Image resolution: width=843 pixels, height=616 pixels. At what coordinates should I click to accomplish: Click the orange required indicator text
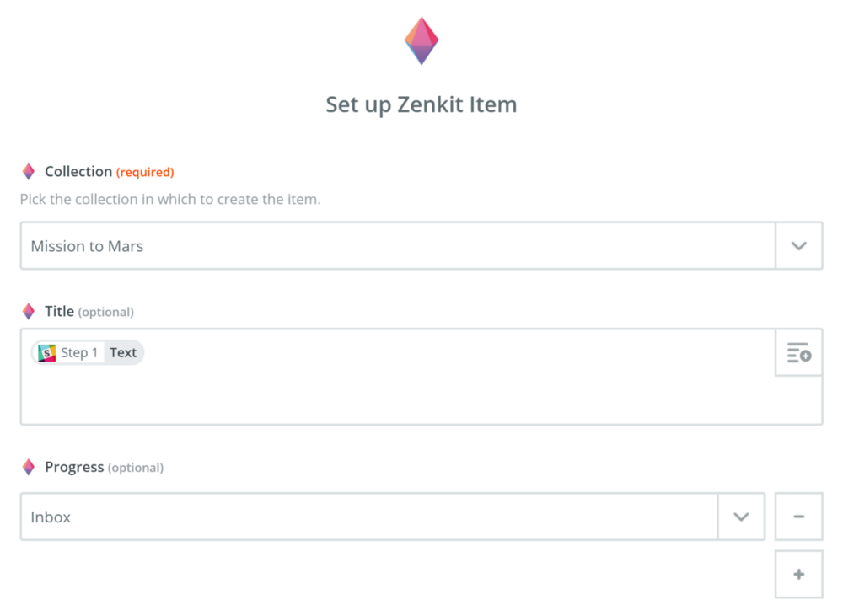point(145,172)
